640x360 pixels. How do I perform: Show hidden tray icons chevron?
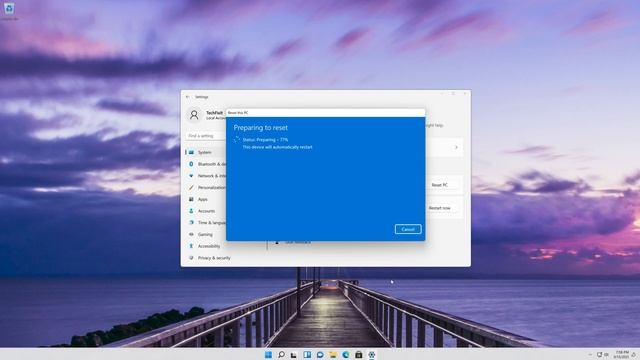[x=590, y=355]
